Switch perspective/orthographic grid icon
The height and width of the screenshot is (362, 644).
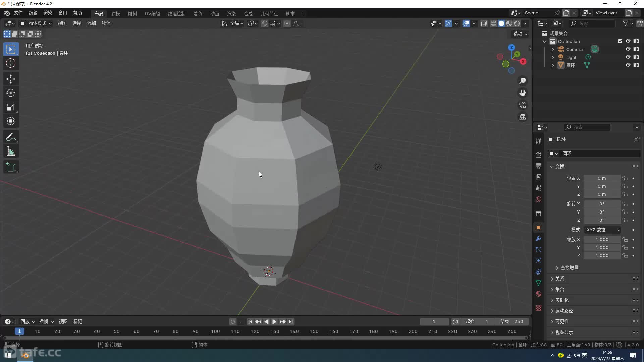point(523,117)
